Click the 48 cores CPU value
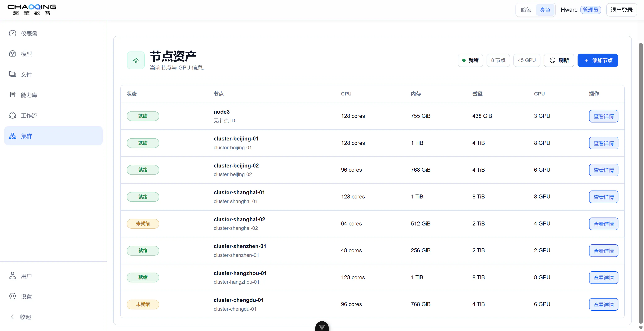This screenshot has width=644, height=331. (x=351, y=250)
